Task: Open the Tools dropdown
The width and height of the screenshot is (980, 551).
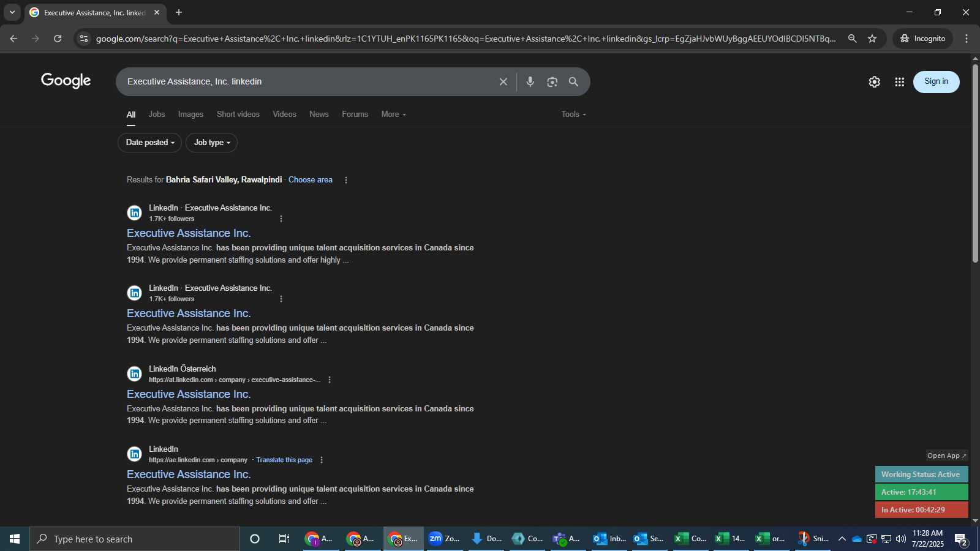Action: [573, 114]
